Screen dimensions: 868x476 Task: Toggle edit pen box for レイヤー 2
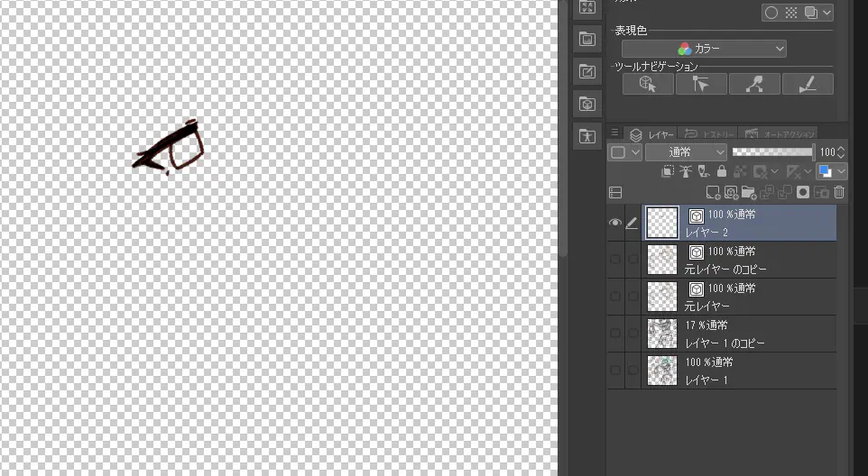tap(633, 223)
